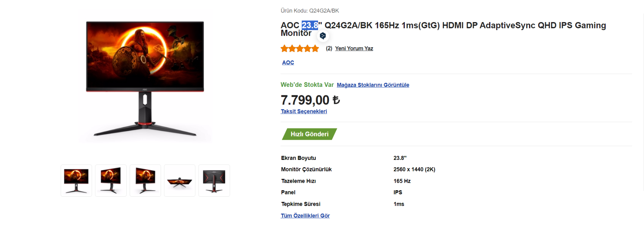The height and width of the screenshot is (232, 644).
Task: Open the (2) reviews count link
Action: pyautogui.click(x=329, y=48)
